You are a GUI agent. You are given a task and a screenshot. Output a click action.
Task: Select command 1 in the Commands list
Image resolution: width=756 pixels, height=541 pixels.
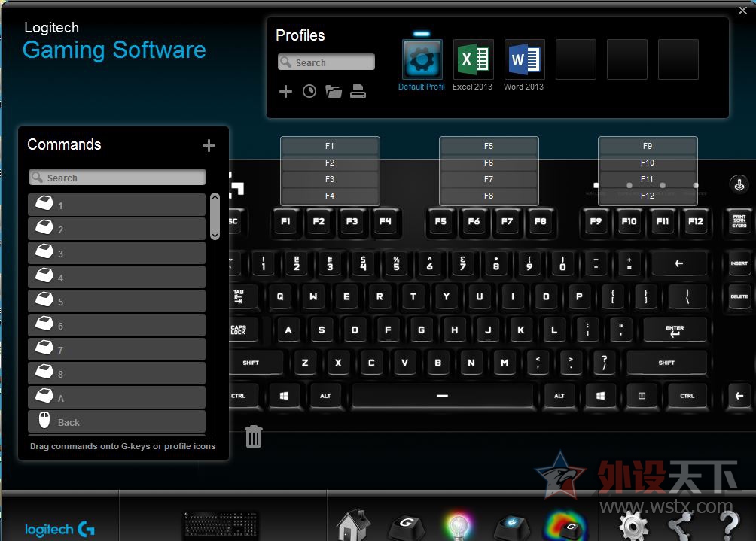(x=117, y=205)
